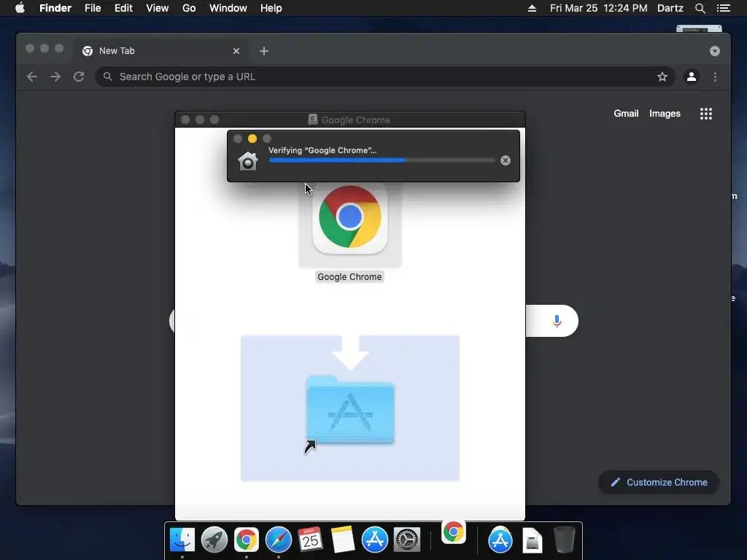The height and width of the screenshot is (560, 747).
Task: Open System Preferences from the Dock
Action: coord(406,540)
